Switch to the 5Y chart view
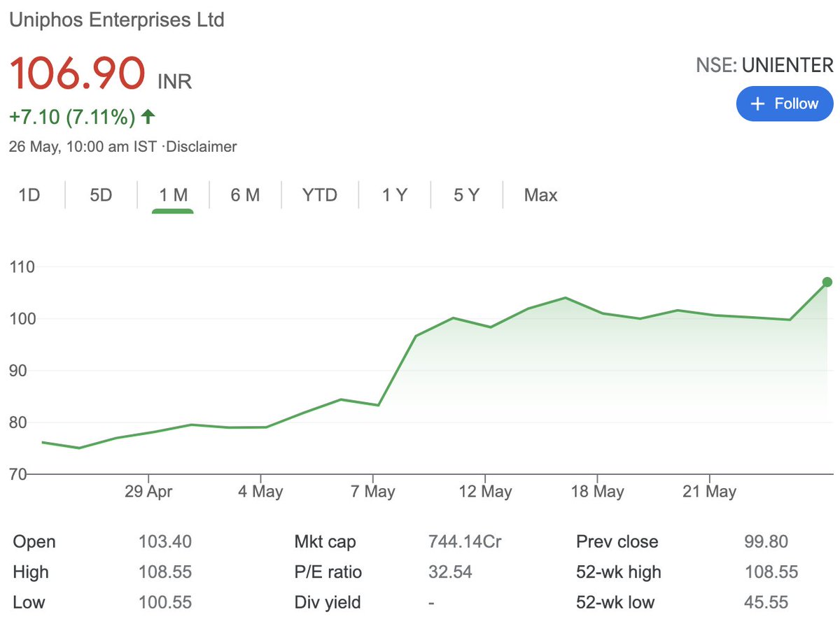Image resolution: width=840 pixels, height=626 pixels. (466, 195)
